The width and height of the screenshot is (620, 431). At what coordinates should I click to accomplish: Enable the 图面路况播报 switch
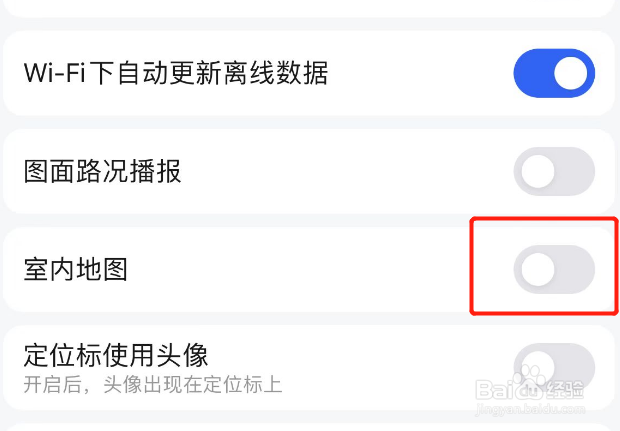[553, 172]
